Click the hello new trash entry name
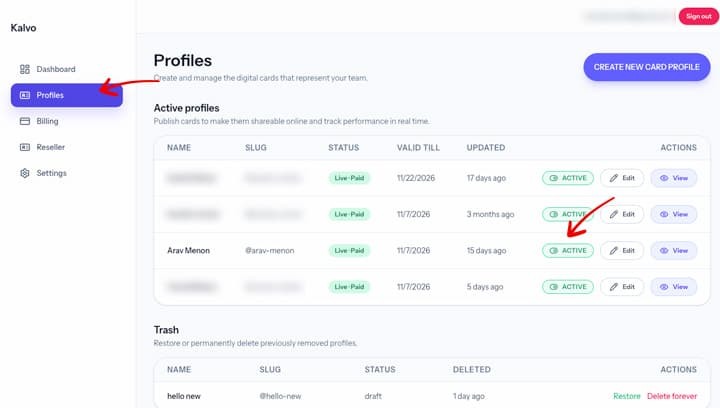This screenshot has width=720, height=408. coord(184,396)
